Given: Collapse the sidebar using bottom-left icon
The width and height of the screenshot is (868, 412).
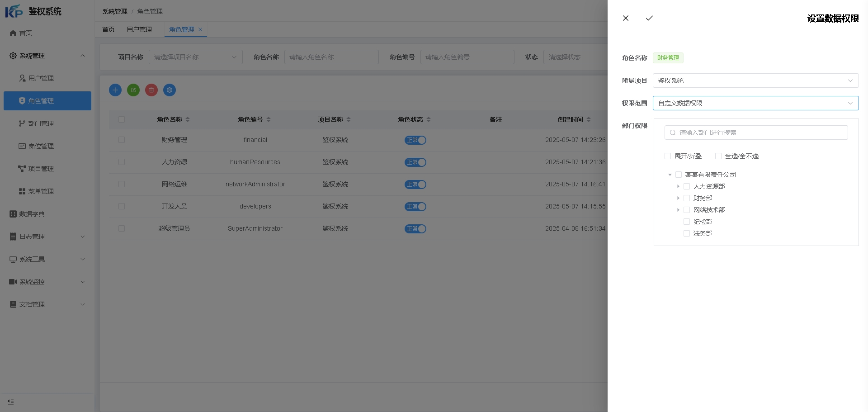Looking at the screenshot, I should (x=11, y=402).
